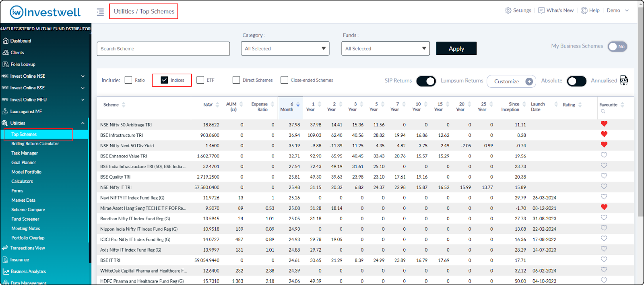The width and height of the screenshot is (644, 285).
Task: Click search icon under Favourite column
Action: click(603, 112)
